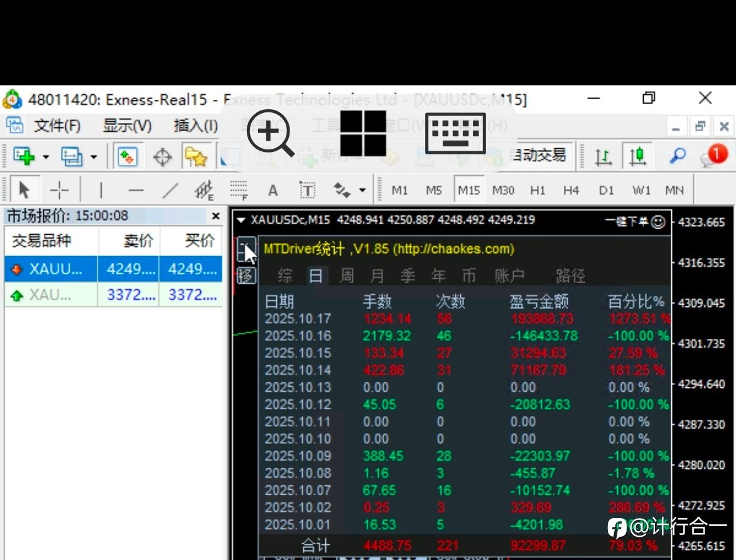
Task: Select the crosshair cursor tool
Action: pos(60,190)
